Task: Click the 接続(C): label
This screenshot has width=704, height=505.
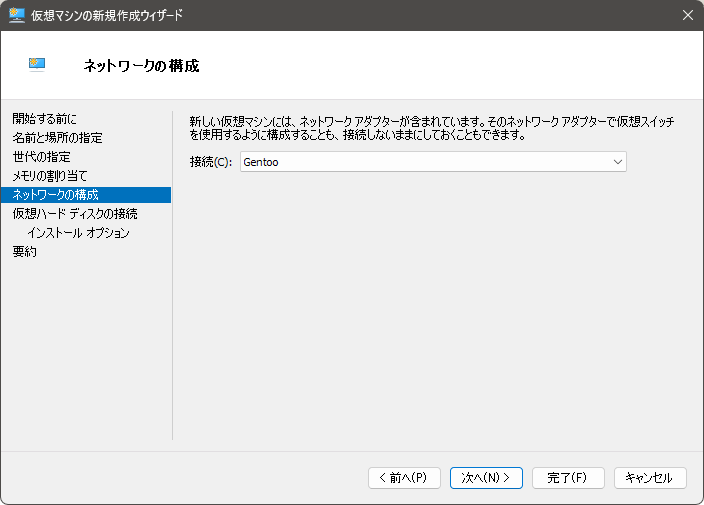Action: point(211,162)
